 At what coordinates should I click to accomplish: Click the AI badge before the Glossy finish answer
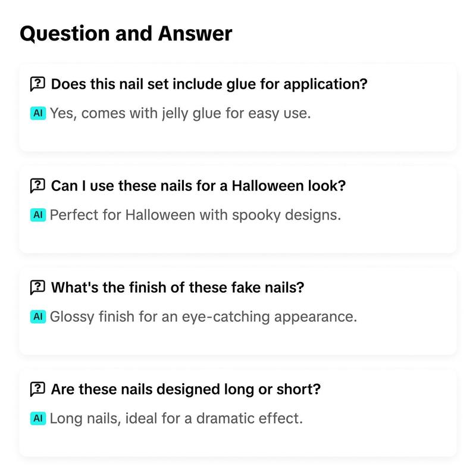pos(38,317)
